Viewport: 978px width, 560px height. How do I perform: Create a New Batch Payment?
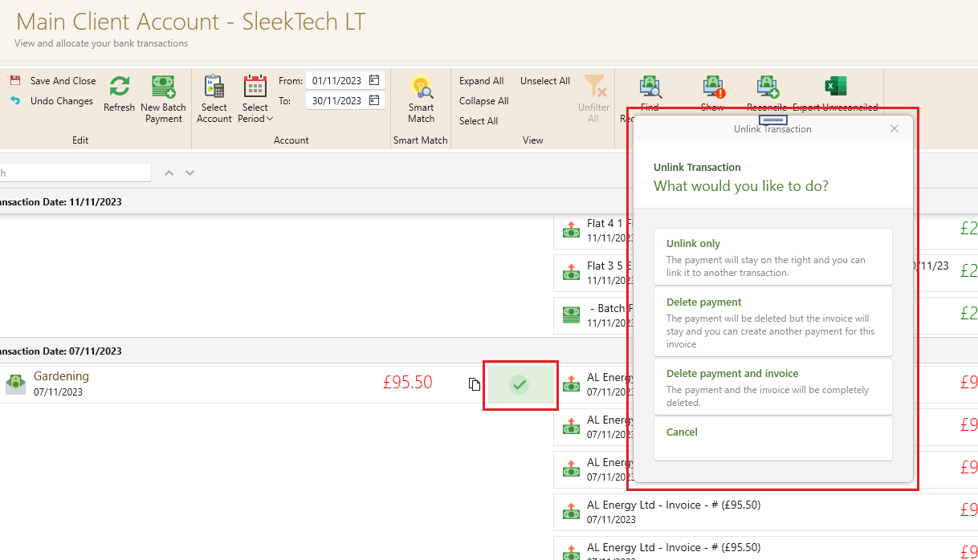[163, 99]
